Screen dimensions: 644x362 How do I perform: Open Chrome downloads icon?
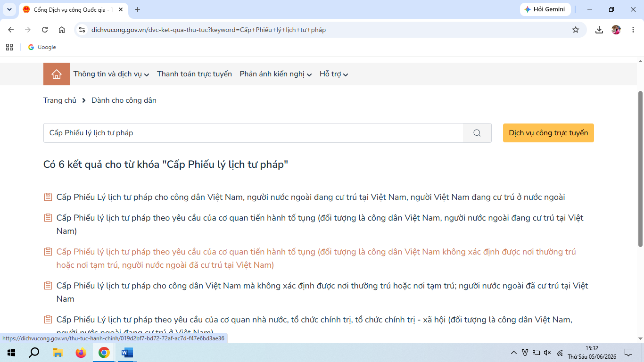click(599, 30)
